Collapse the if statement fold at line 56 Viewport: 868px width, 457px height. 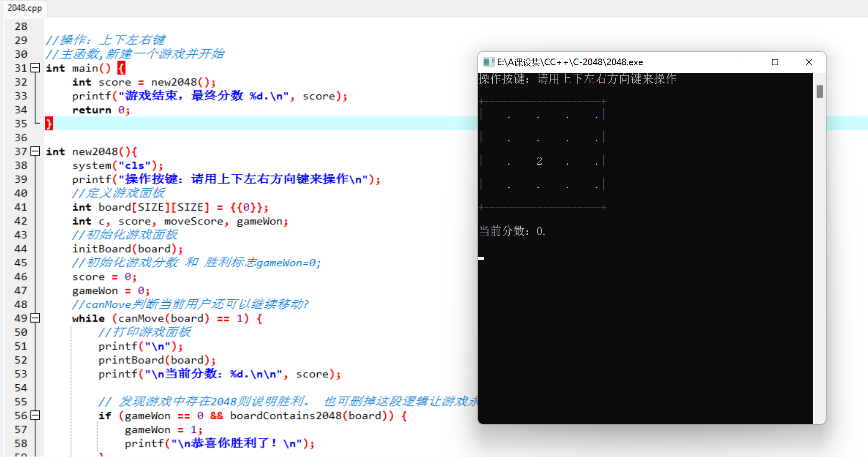(35, 416)
